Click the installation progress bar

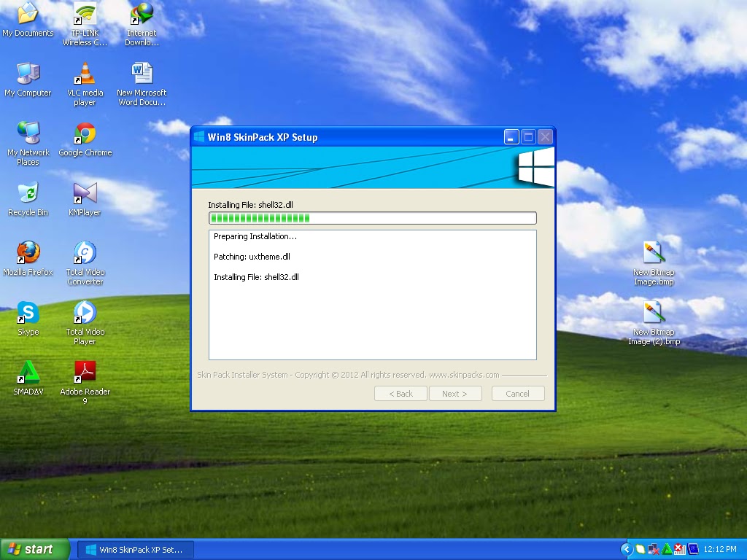tap(372, 217)
